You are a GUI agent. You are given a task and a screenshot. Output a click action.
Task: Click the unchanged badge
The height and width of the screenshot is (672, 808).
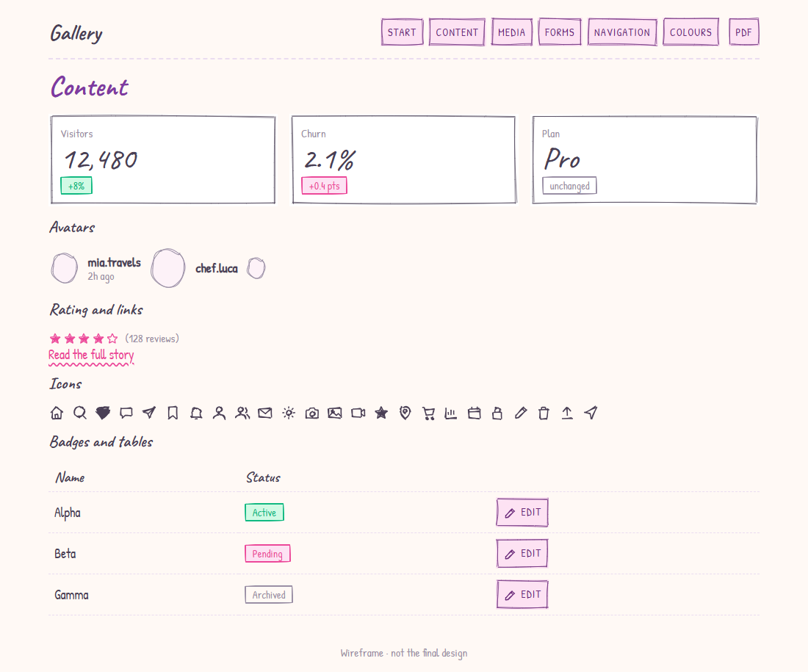[x=569, y=186]
